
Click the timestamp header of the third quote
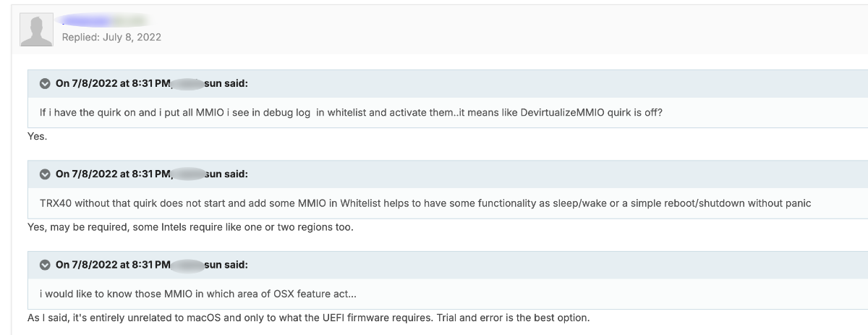point(112,265)
